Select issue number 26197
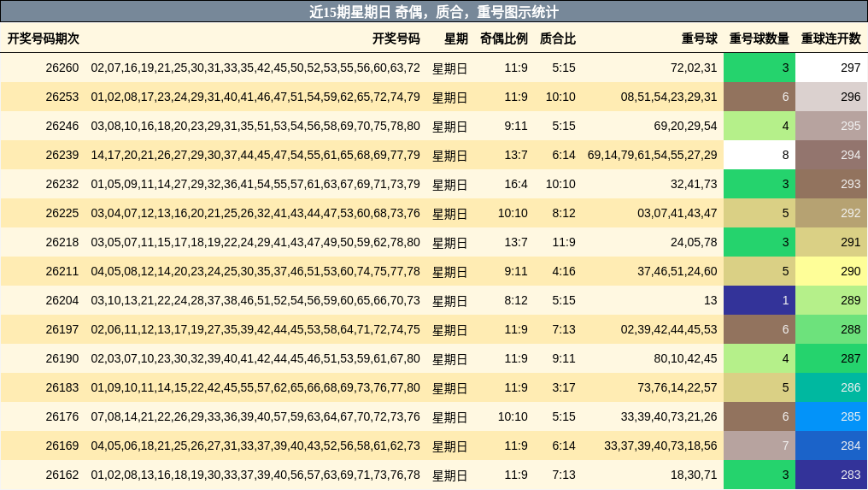Viewport: 868px width, 490px height. click(x=62, y=330)
